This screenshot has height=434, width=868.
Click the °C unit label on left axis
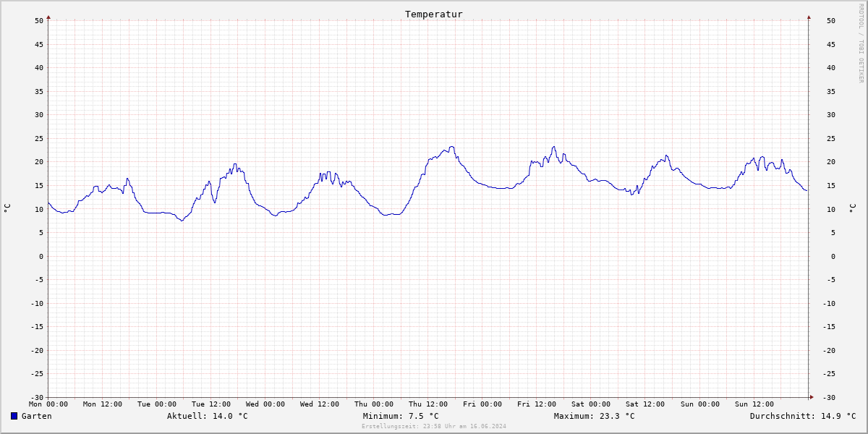click(x=7, y=208)
